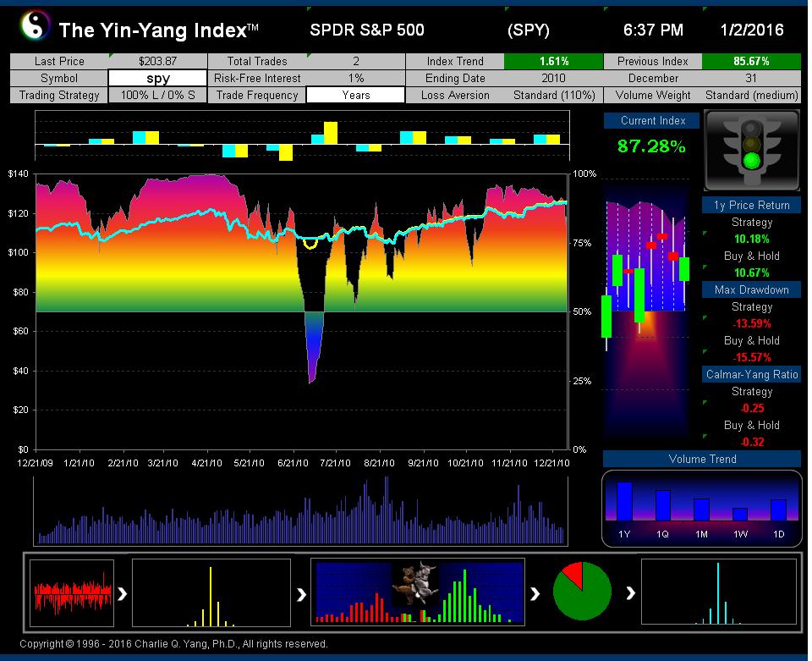
Task: Click the Calmar-Yang Ratio header
Action: click(751, 374)
